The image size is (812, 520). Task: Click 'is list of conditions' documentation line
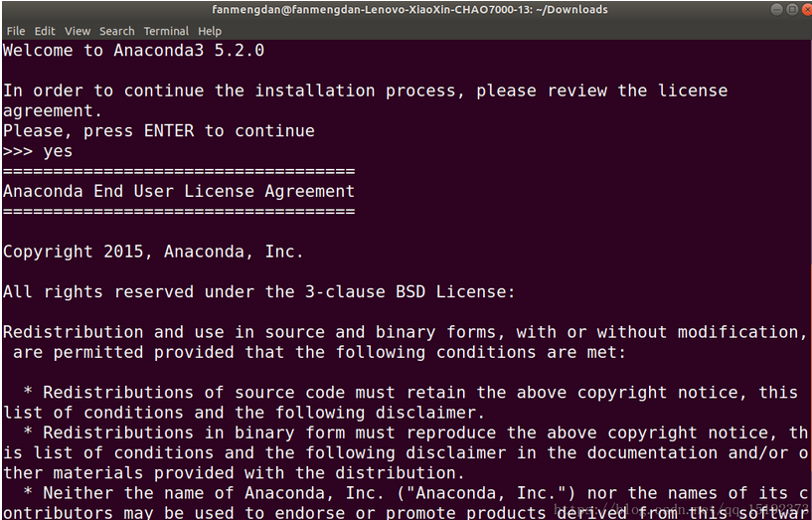click(405, 453)
